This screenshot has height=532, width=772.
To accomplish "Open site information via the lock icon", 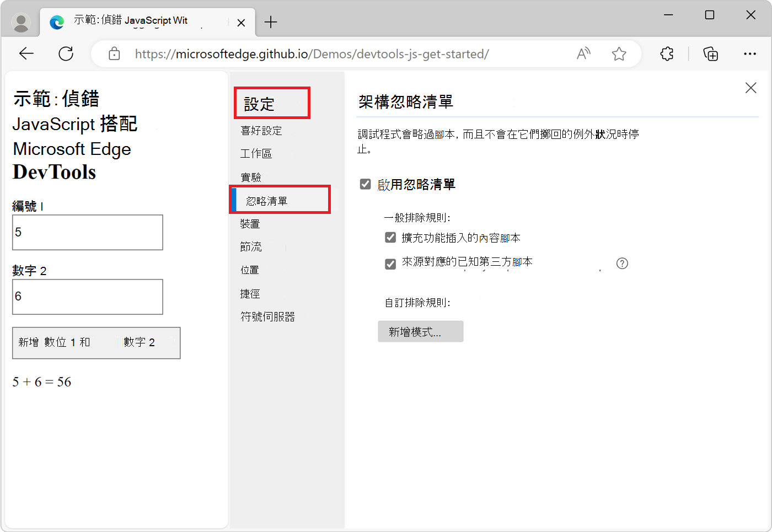I will [x=114, y=53].
